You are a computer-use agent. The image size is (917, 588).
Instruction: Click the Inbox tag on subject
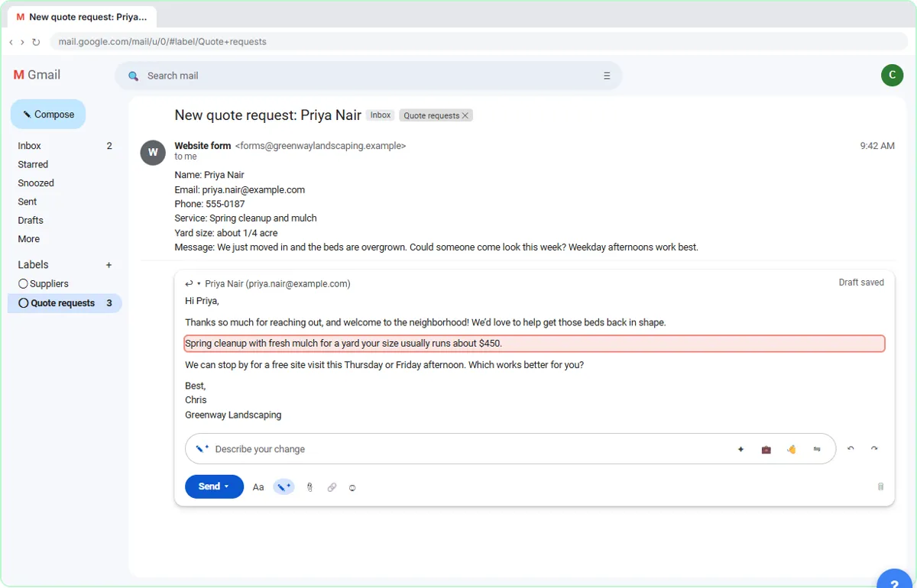click(381, 115)
